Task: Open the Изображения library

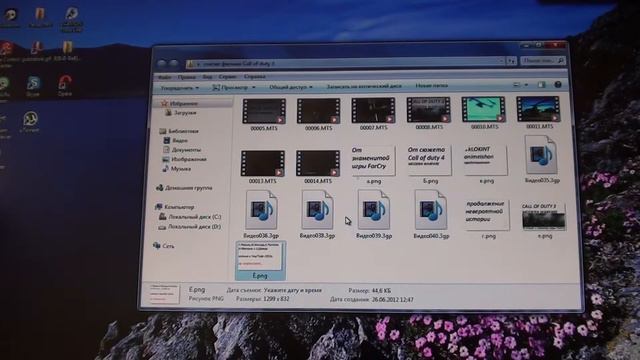Action: click(x=189, y=159)
